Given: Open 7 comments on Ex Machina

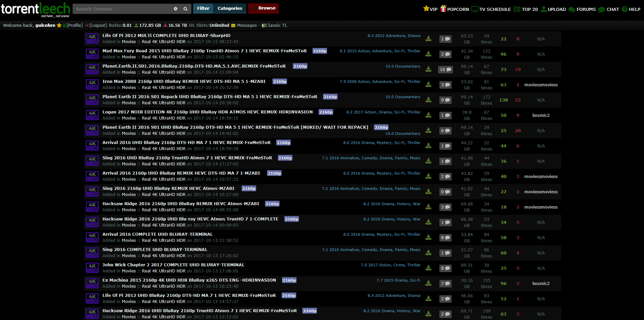Looking at the screenshot, I should point(445,283).
